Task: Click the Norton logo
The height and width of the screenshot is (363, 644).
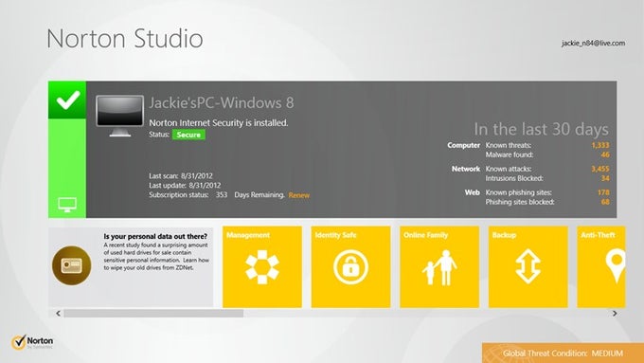Action: (32, 341)
